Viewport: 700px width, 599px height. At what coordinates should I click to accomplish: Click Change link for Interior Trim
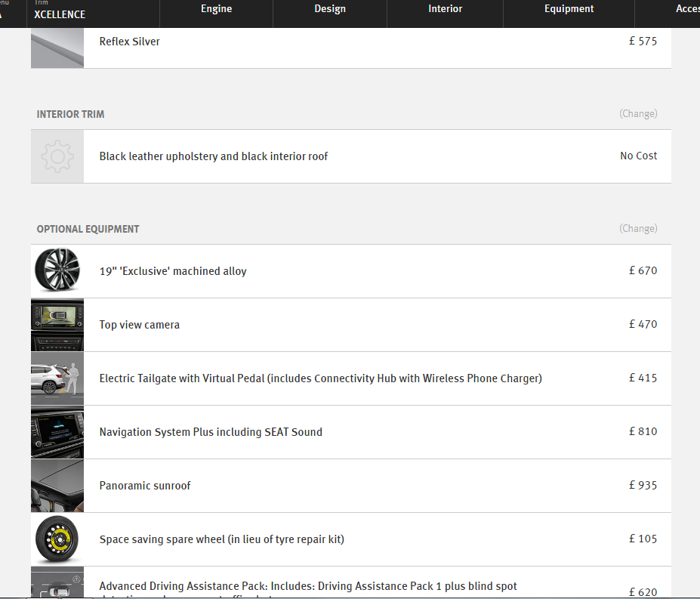638,114
